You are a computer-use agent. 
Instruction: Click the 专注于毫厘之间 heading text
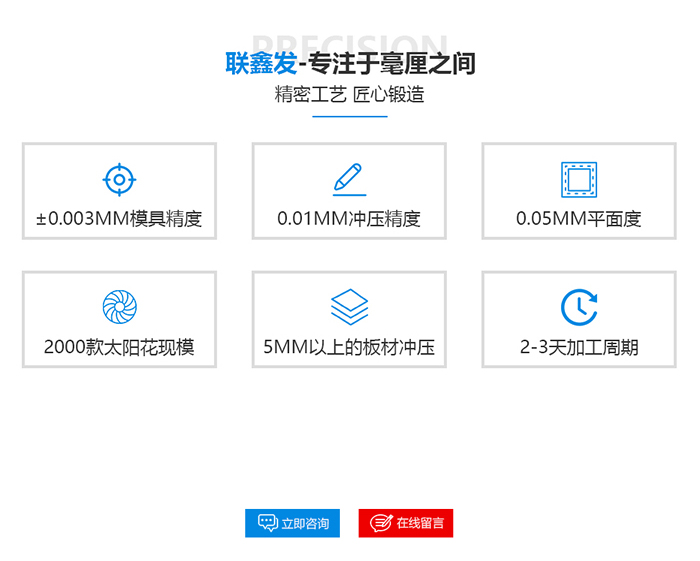[x=392, y=63]
